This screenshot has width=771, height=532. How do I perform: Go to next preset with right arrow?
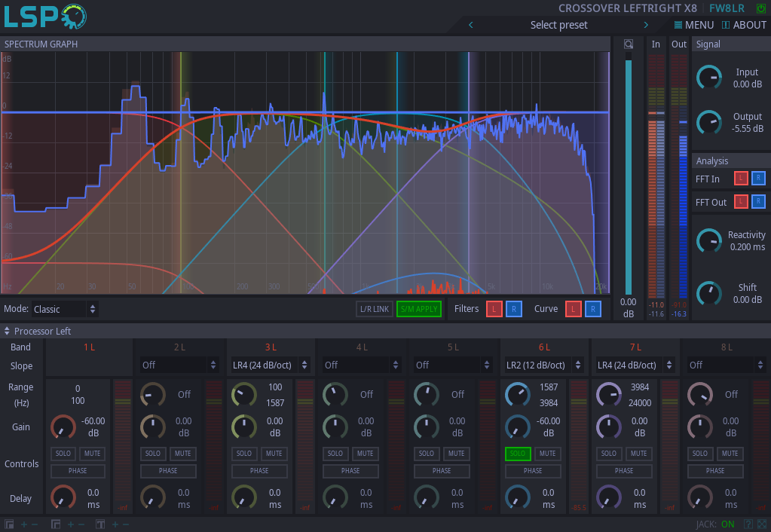tap(646, 25)
